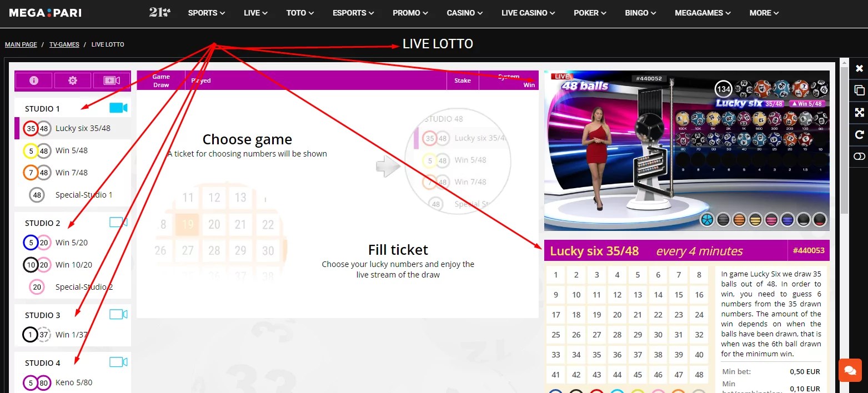Click the gray striped ball in video
Image resolution: width=868 pixels, height=393 pixels.
[723, 220]
